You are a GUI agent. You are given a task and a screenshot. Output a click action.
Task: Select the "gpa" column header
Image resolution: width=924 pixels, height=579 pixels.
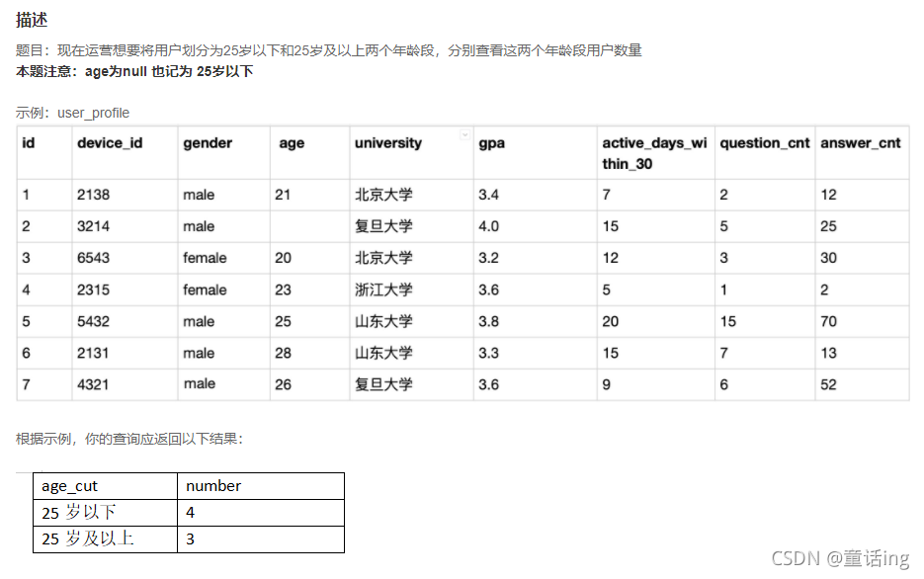point(491,143)
